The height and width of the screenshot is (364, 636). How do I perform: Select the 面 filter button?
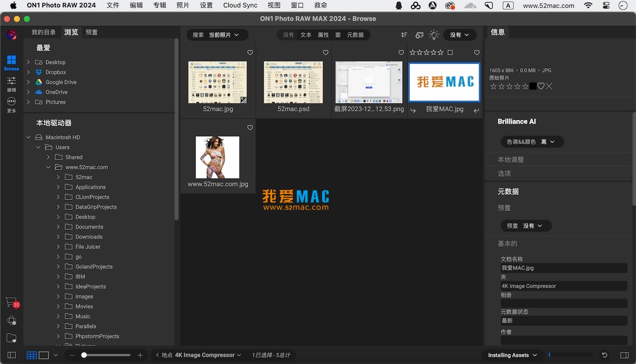click(338, 35)
